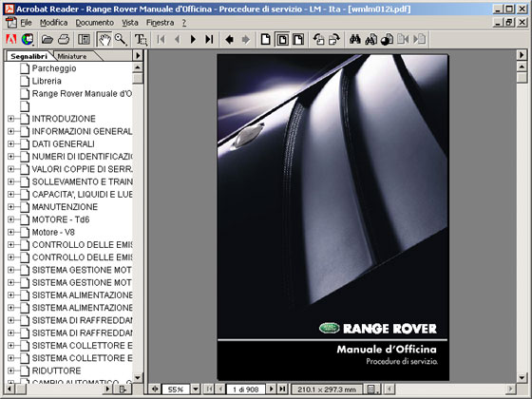Click the Print icon in toolbar
This screenshot has height=399, width=532.
tap(64, 39)
